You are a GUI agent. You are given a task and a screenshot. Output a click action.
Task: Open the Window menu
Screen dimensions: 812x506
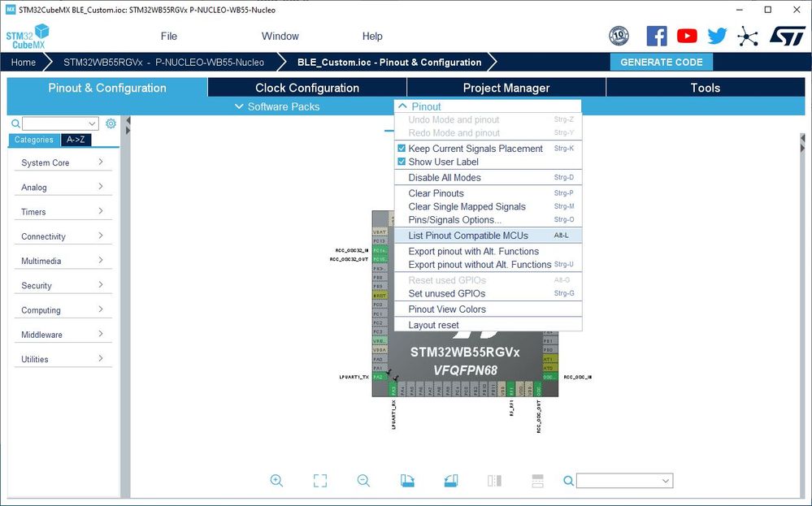280,37
